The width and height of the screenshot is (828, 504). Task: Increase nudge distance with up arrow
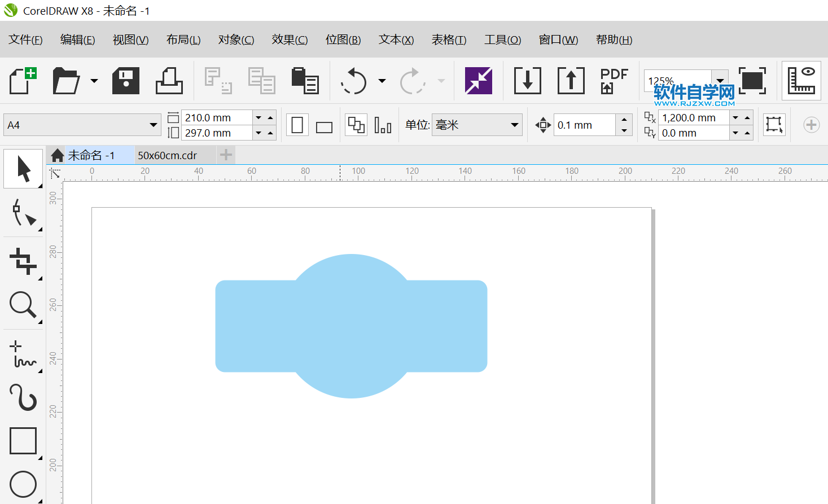pos(624,120)
